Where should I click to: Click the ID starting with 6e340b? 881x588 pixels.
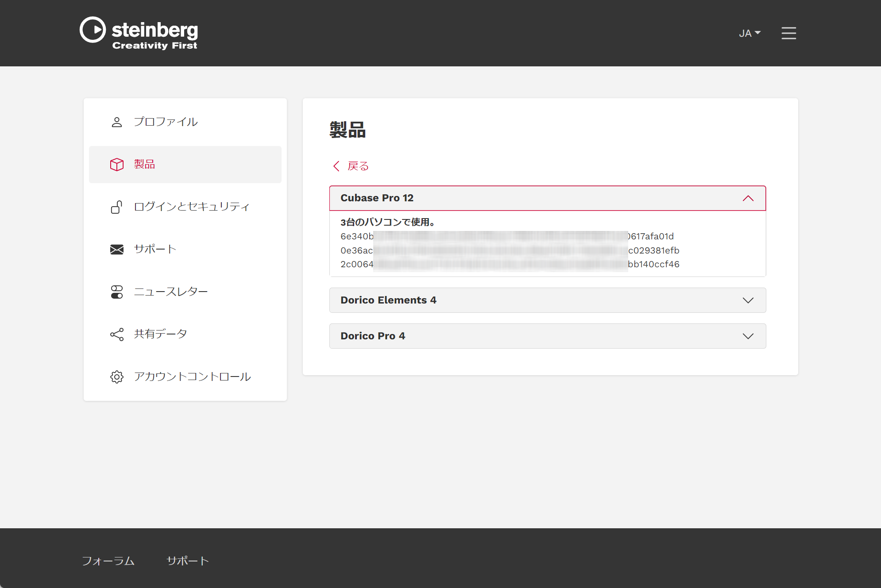click(x=507, y=236)
